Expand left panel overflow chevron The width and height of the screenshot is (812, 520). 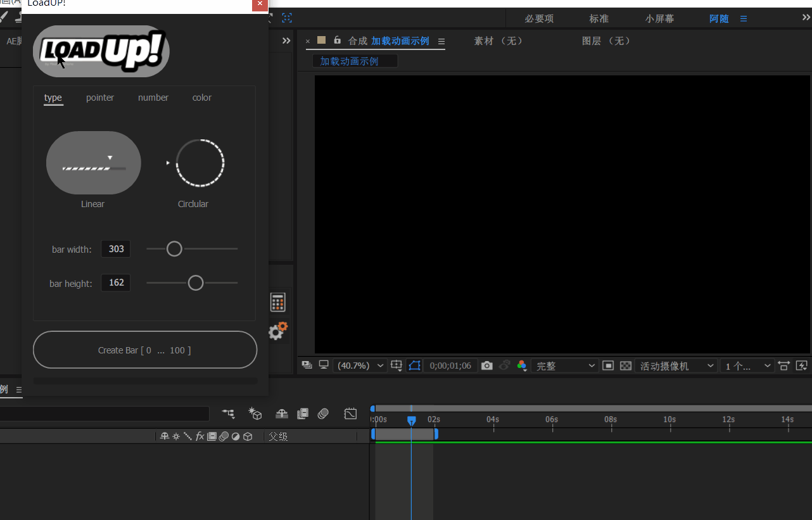click(286, 41)
